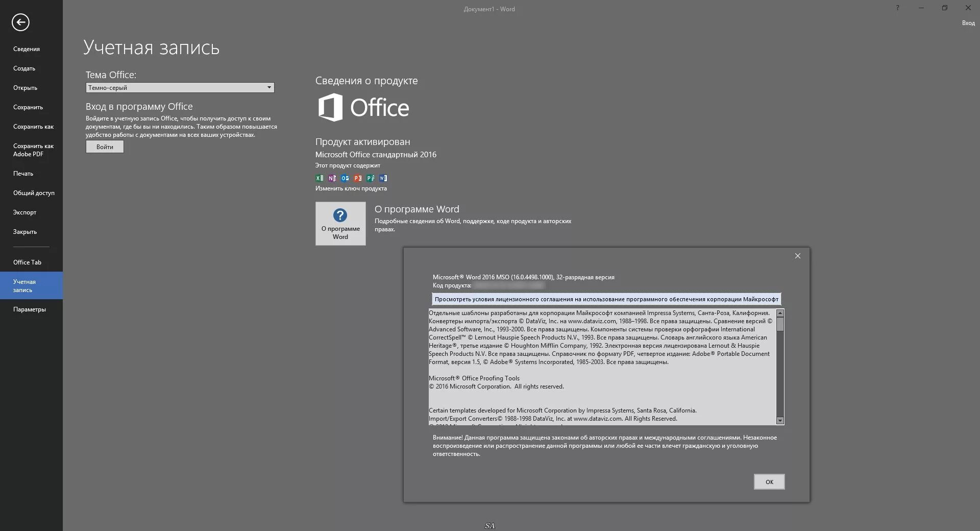
Task: Click the back arrow to leave Backstage
Action: pos(20,22)
